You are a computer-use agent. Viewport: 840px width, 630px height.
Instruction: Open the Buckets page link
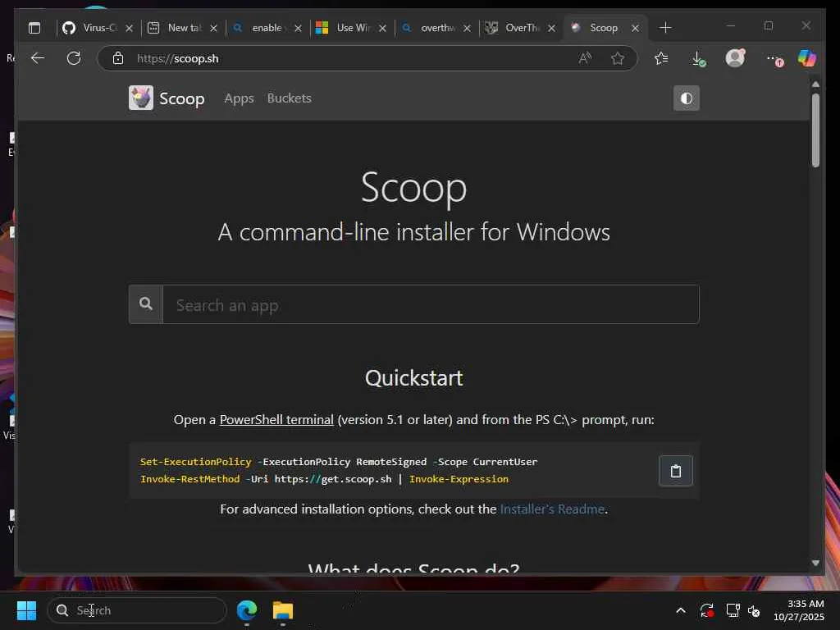click(290, 98)
